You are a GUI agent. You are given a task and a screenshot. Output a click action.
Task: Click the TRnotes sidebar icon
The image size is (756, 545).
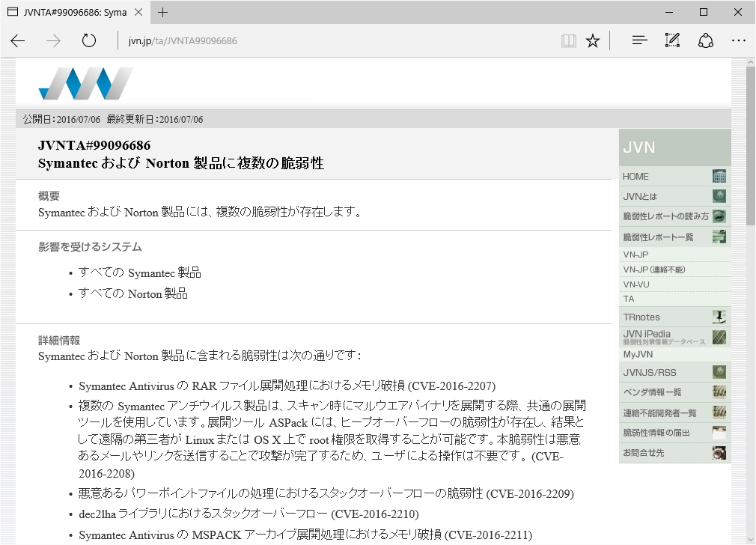coord(718,317)
